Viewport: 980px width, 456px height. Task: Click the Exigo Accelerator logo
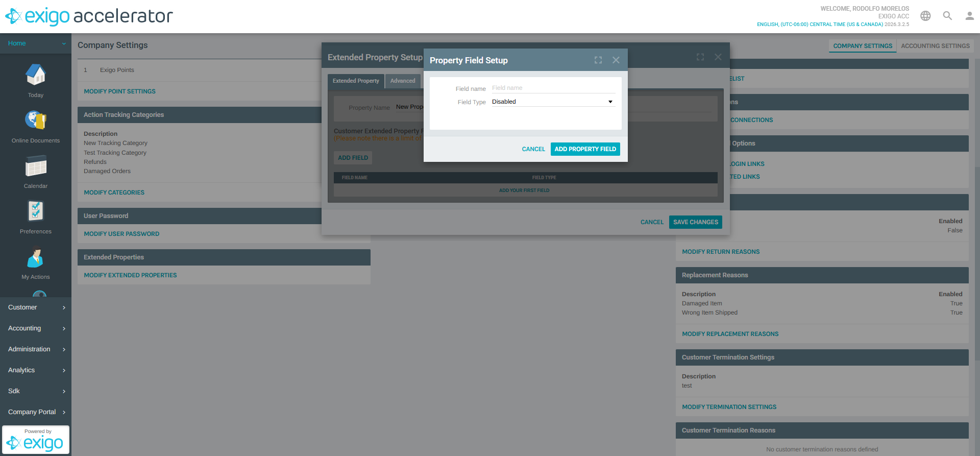tap(89, 16)
